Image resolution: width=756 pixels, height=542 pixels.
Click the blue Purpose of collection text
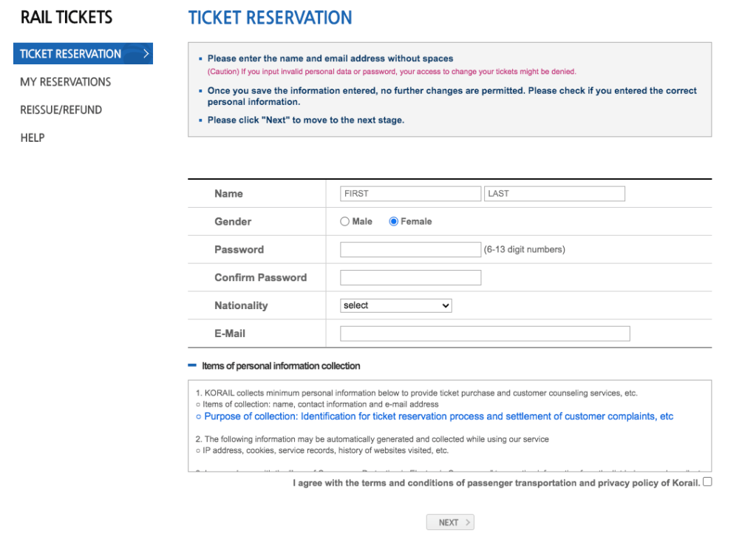click(x=439, y=416)
